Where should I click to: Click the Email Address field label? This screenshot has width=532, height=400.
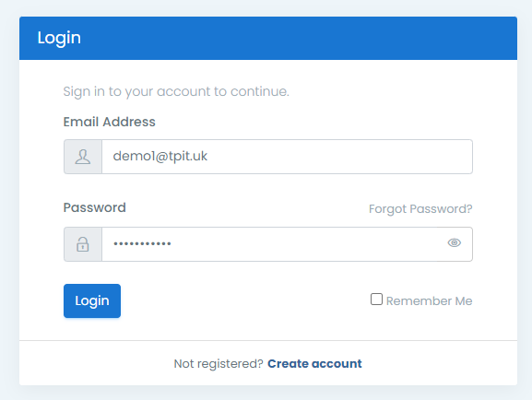109,122
